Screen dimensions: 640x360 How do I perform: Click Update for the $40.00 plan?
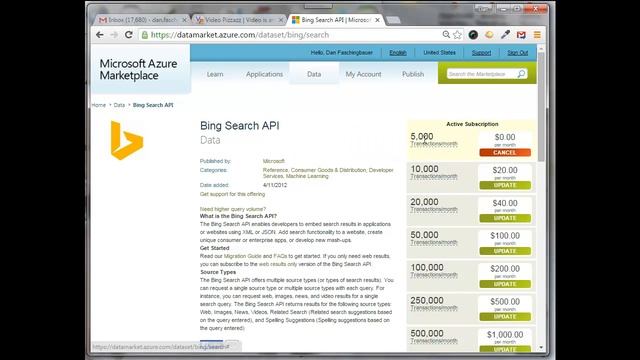coord(505,218)
